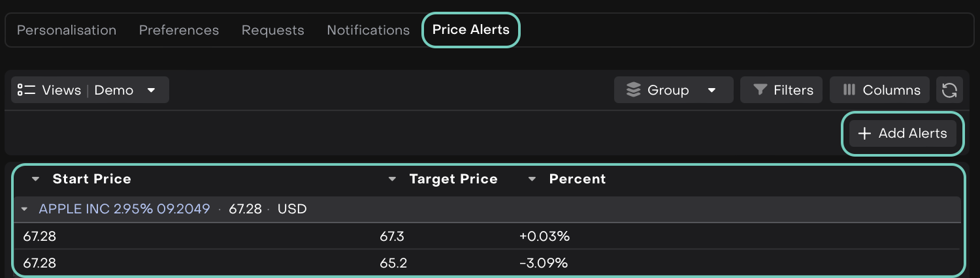The height and width of the screenshot is (278, 980).
Task: Open the Demo views dropdown arrow
Action: click(152, 90)
